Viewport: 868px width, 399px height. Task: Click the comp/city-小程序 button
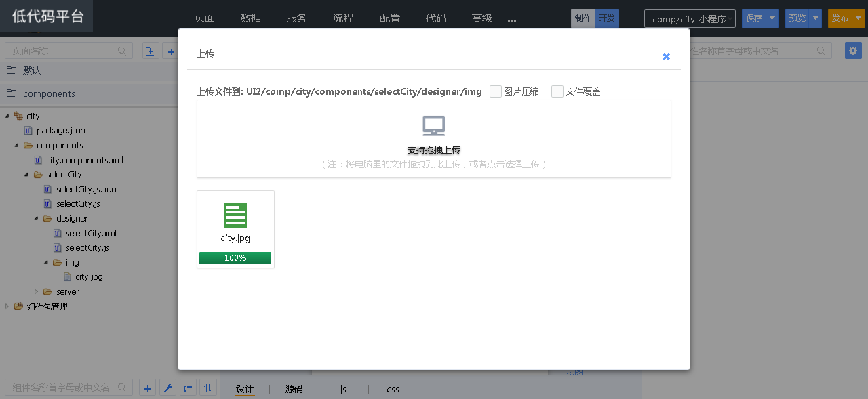690,19
